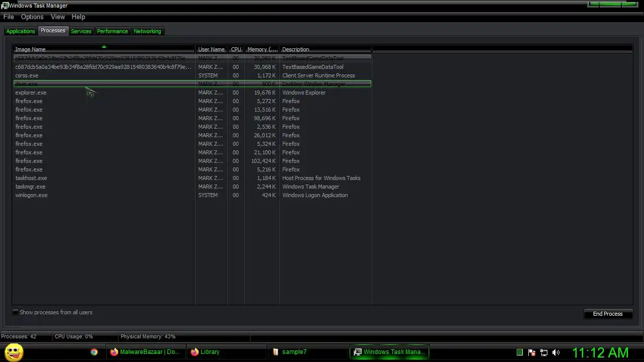Select firefox.exe using 2,536 K
The image size is (644, 362).
192,127
